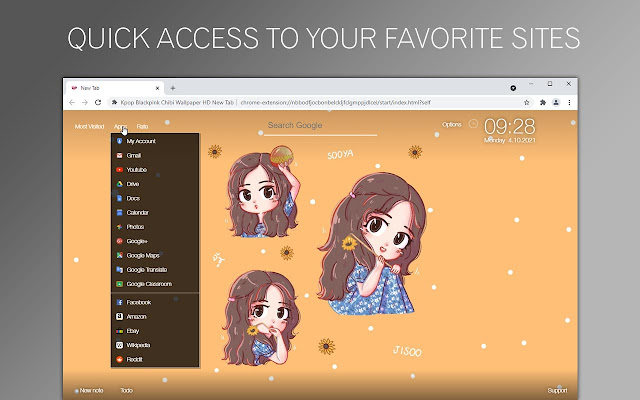Click the 09:28 clock display
The image size is (640, 400).
(x=509, y=127)
